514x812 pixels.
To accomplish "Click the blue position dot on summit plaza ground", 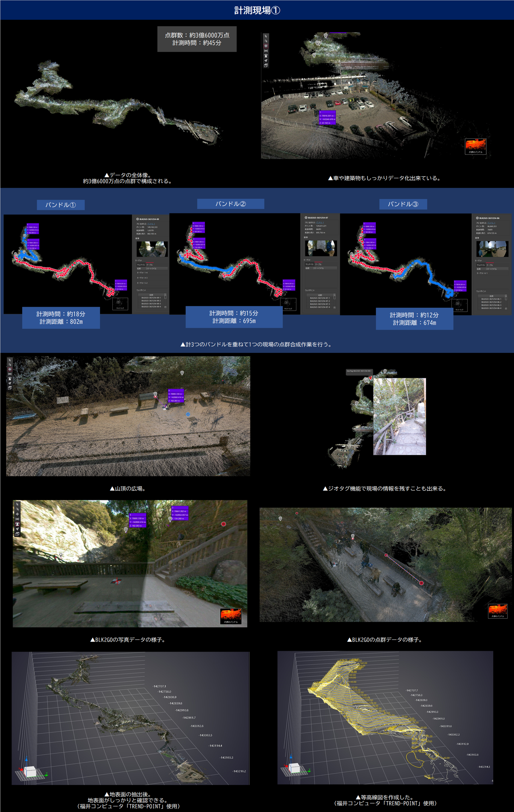I will coord(188,414).
